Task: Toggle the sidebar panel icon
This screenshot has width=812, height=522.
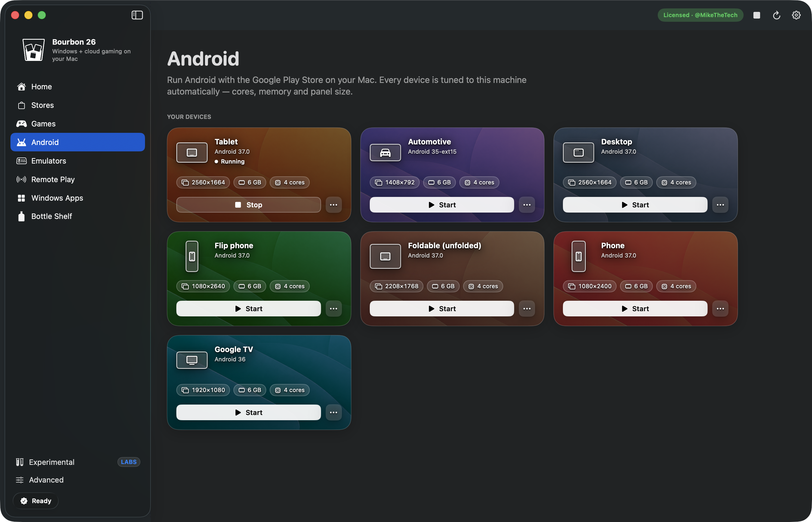Action: 137,15
